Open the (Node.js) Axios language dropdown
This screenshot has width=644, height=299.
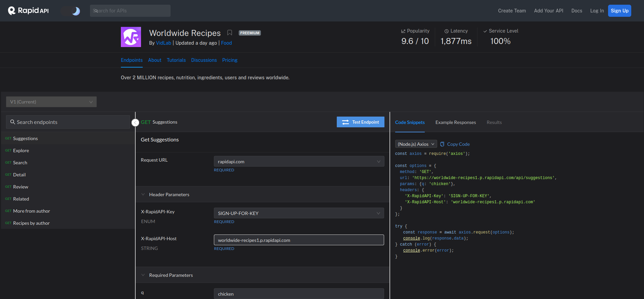(416, 144)
